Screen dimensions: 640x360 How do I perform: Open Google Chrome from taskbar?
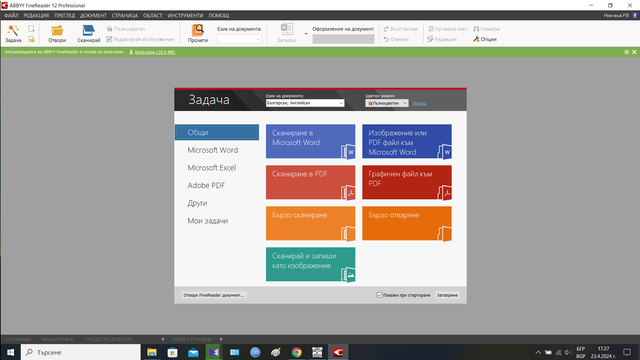[x=297, y=352]
